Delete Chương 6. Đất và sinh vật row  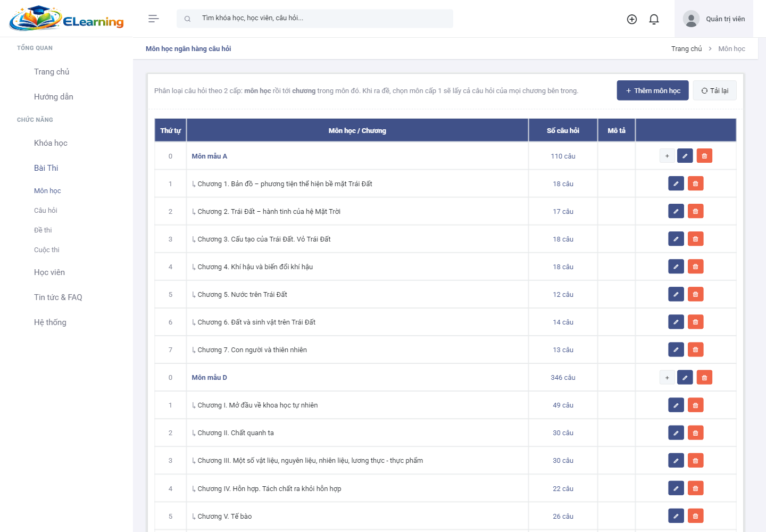click(696, 322)
